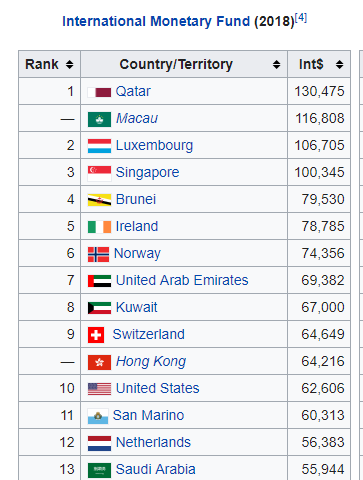Click the Saudi Arabia flag icon

(x=99, y=470)
